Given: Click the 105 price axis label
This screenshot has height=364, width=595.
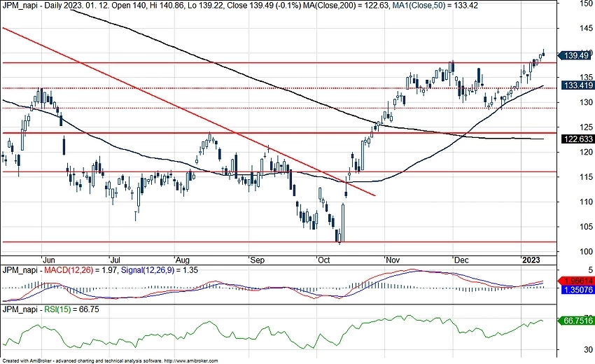Looking at the screenshot, I should (x=586, y=227).
